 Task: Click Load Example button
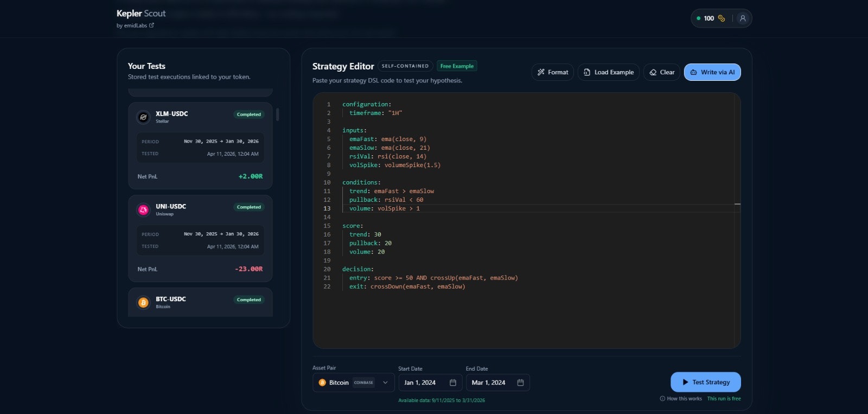pyautogui.click(x=608, y=72)
